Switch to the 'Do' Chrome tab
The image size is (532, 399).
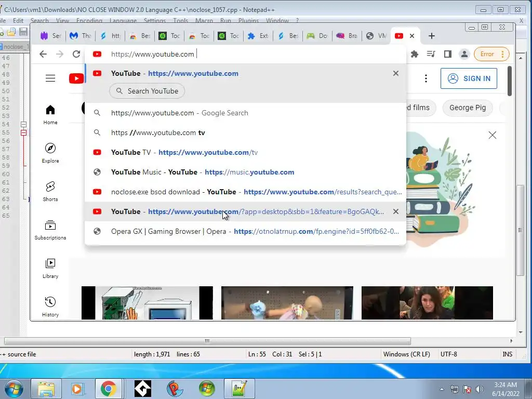click(317, 36)
